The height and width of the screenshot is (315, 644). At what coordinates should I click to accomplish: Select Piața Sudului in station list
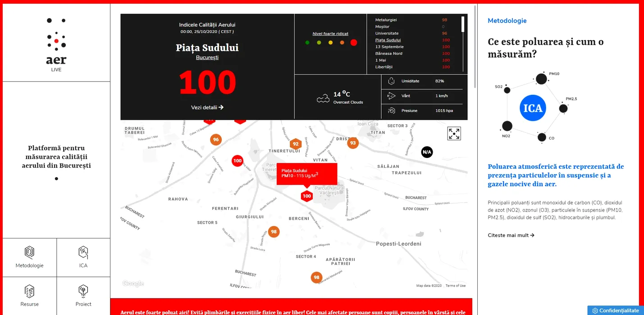(388, 40)
